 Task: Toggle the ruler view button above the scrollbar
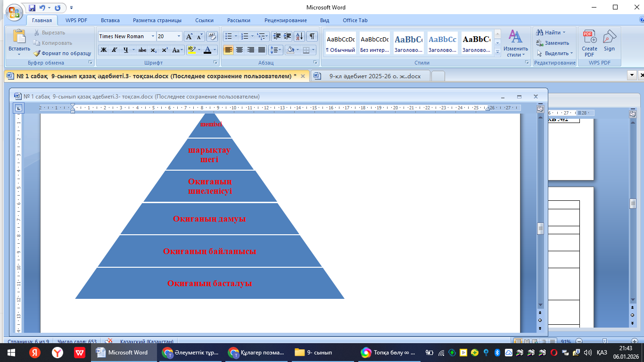coord(540,108)
